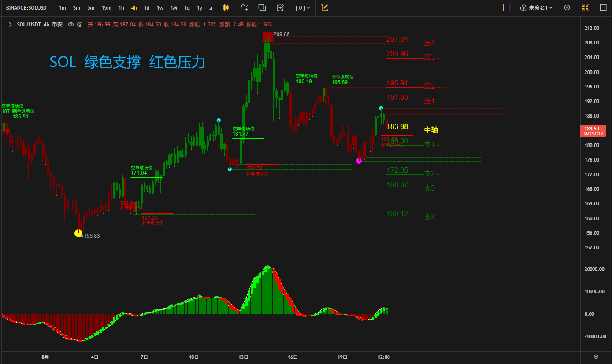Open axis settings icon at bottom right
The image size is (612, 364).
click(x=596, y=357)
